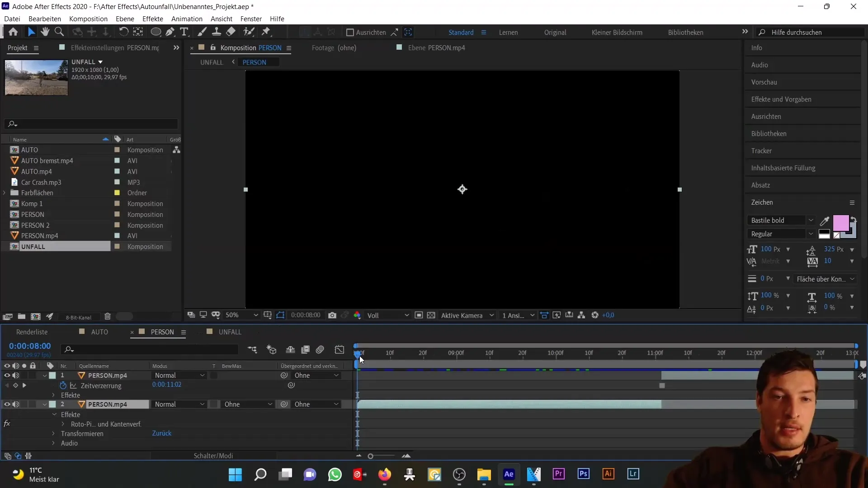Image resolution: width=868 pixels, height=488 pixels.
Task: Select the Clone Stamp tool
Action: [x=217, y=32]
